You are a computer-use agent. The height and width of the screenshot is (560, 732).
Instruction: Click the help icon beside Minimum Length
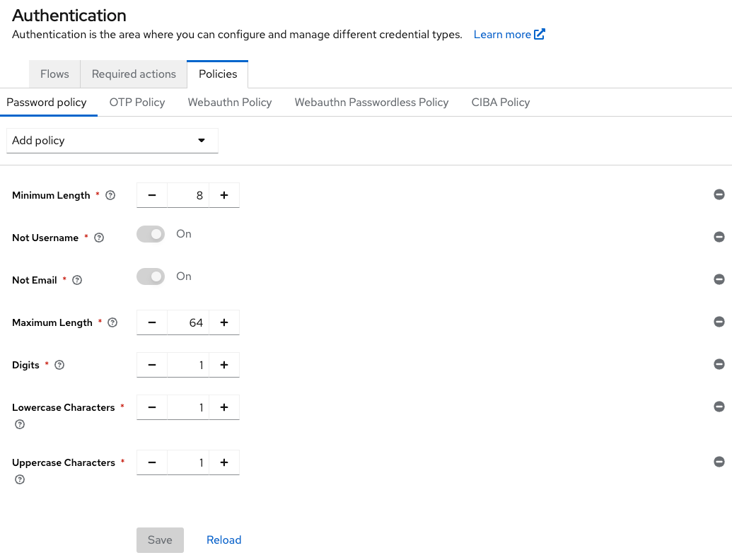pyautogui.click(x=110, y=195)
